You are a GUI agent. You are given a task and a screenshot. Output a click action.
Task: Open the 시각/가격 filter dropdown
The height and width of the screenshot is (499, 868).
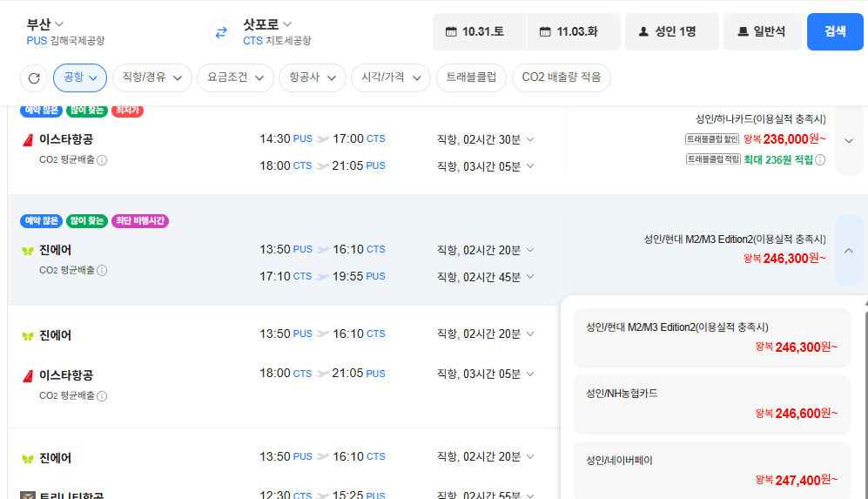(391, 78)
